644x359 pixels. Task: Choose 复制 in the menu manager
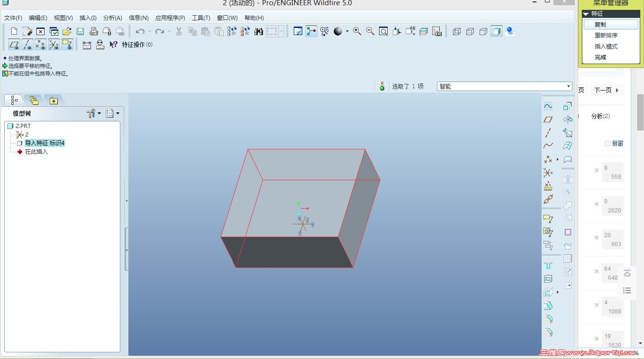[x=611, y=24]
